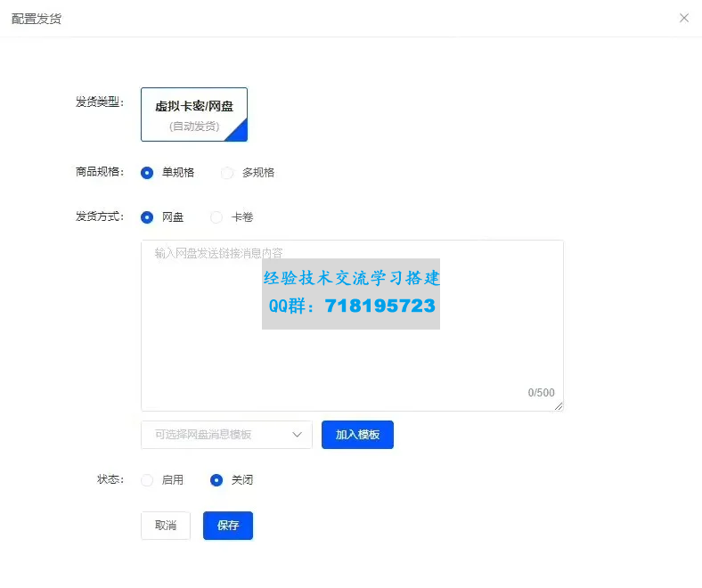Select the 虚拟卡密/网盘 delivery type card

click(x=193, y=114)
